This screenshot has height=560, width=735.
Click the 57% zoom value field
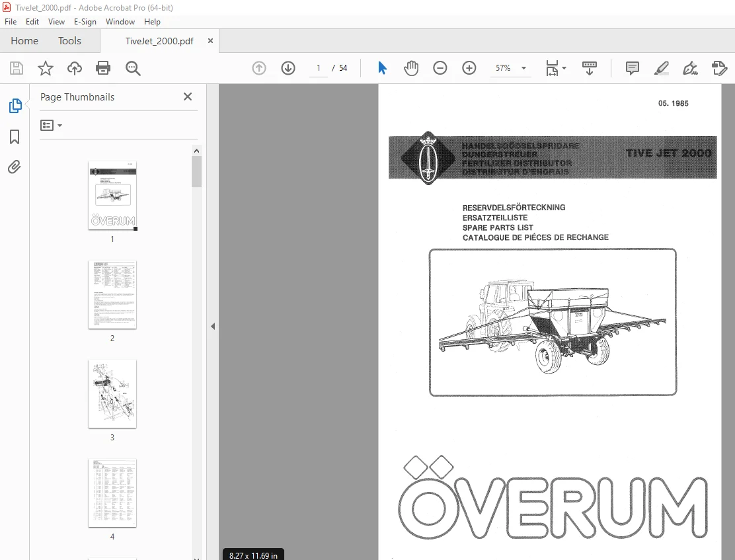(x=503, y=68)
